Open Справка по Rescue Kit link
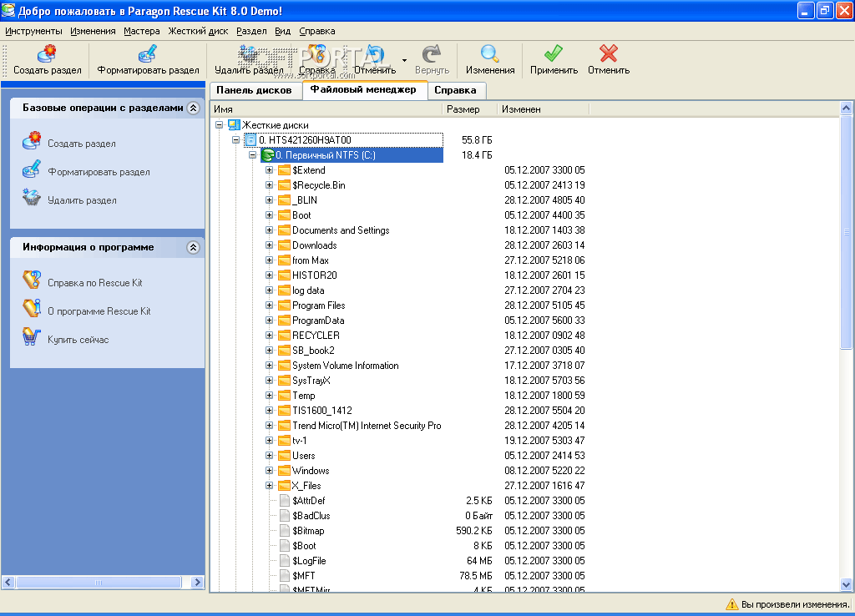The image size is (855, 616). (x=95, y=283)
